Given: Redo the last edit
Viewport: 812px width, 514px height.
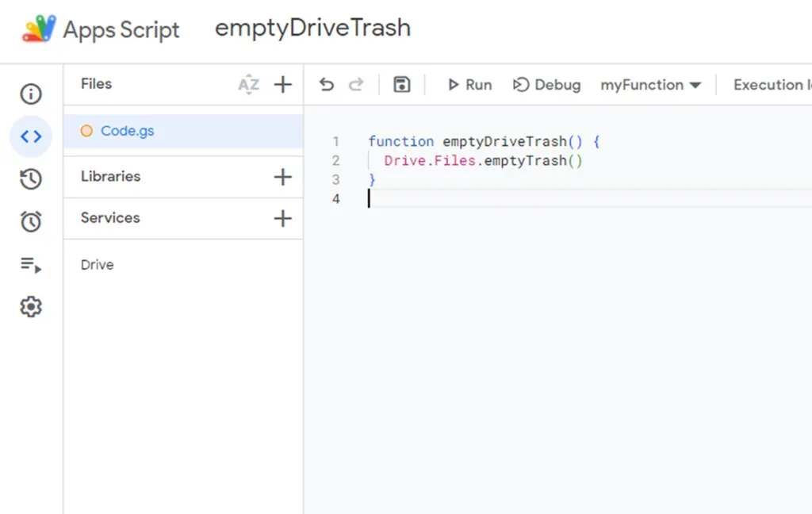Looking at the screenshot, I should click(356, 84).
